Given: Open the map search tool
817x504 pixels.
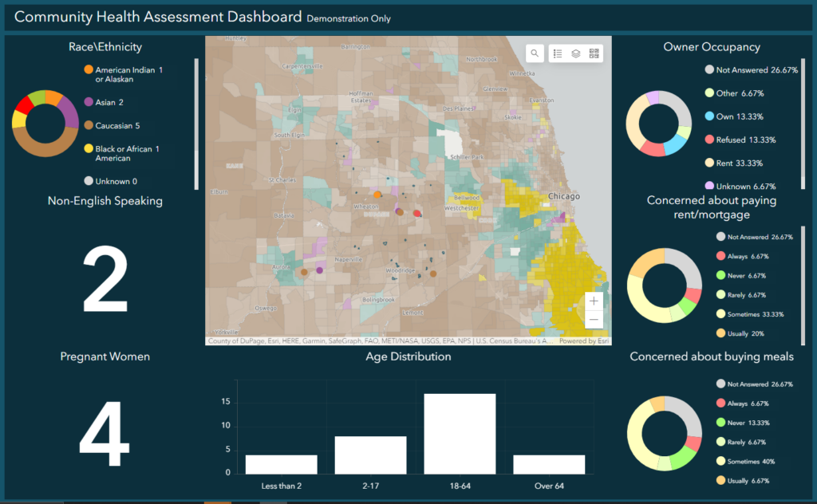Looking at the screenshot, I should [535, 53].
